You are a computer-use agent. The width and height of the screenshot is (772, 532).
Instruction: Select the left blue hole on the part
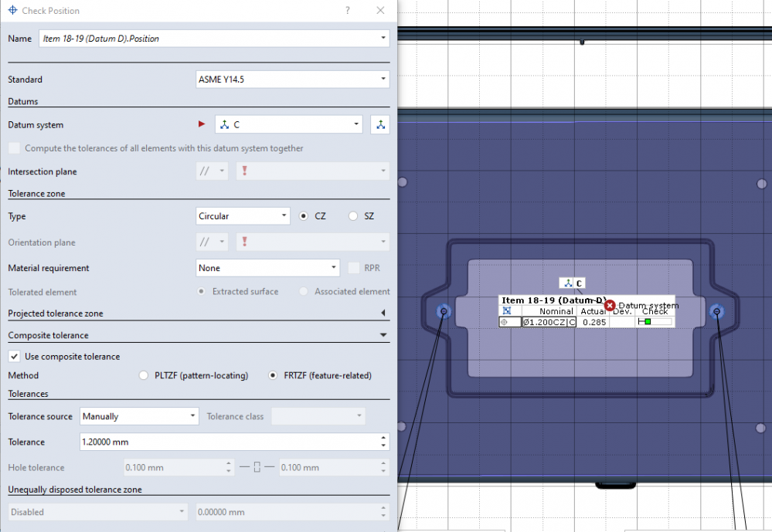pos(443,311)
